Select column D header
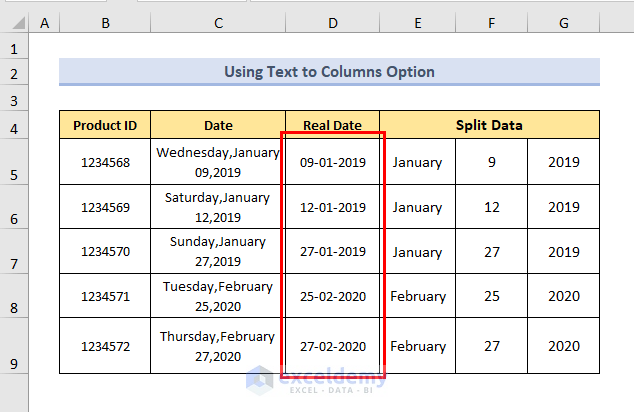Image resolution: width=634 pixels, height=412 pixels. pyautogui.click(x=332, y=22)
